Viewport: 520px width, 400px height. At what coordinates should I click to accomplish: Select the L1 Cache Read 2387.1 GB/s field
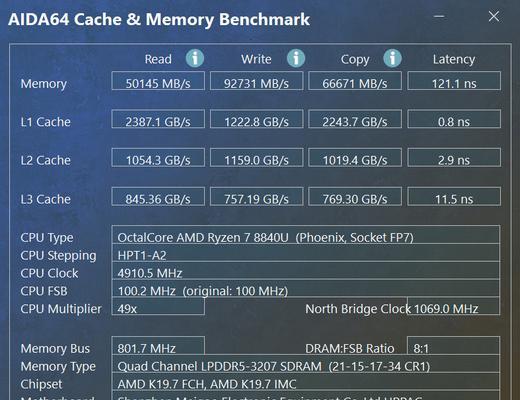coord(158,119)
